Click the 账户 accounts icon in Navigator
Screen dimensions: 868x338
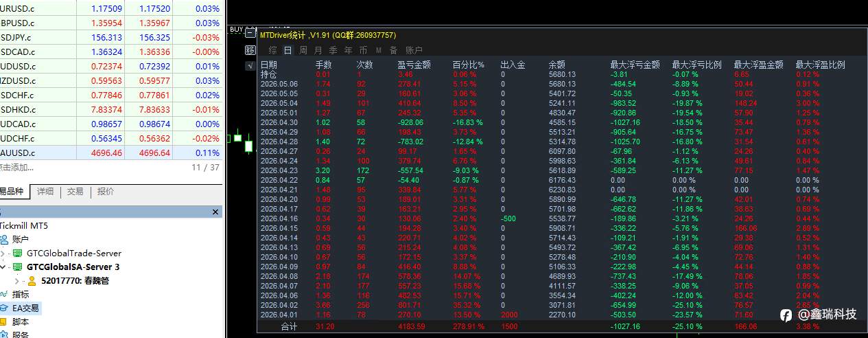click(4, 240)
